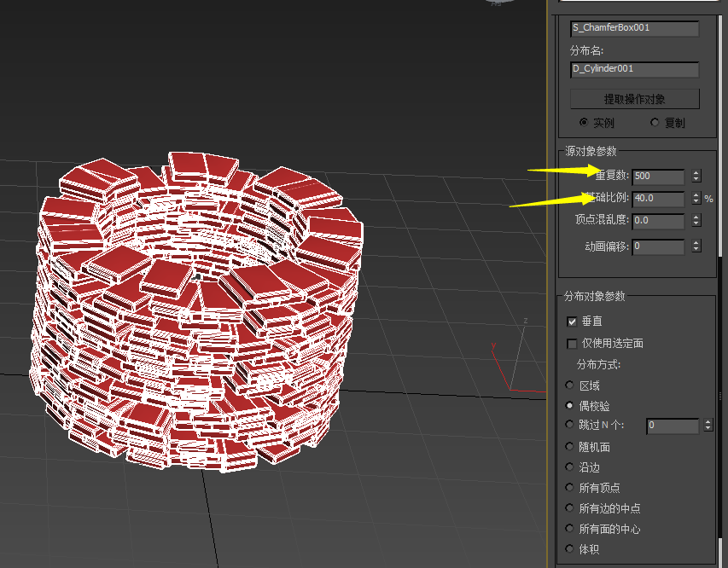The width and height of the screenshot is (728, 568).
Task: Select the 实例 radio option
Action: tap(584, 122)
